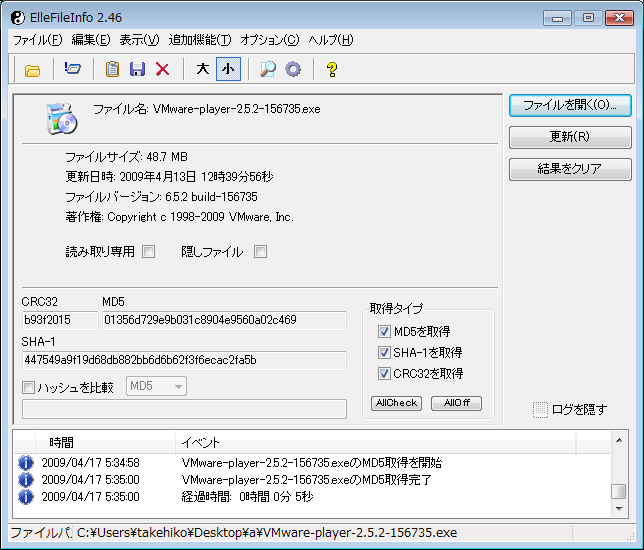Viewport: 644px width, 550px height.
Task: Click info icon of 5:34:58 log entry
Action: pos(25,463)
